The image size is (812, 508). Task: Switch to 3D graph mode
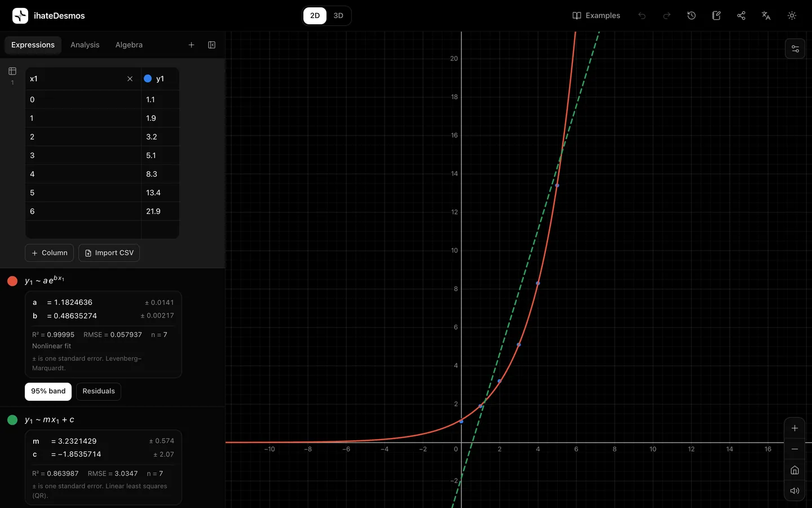(338, 16)
